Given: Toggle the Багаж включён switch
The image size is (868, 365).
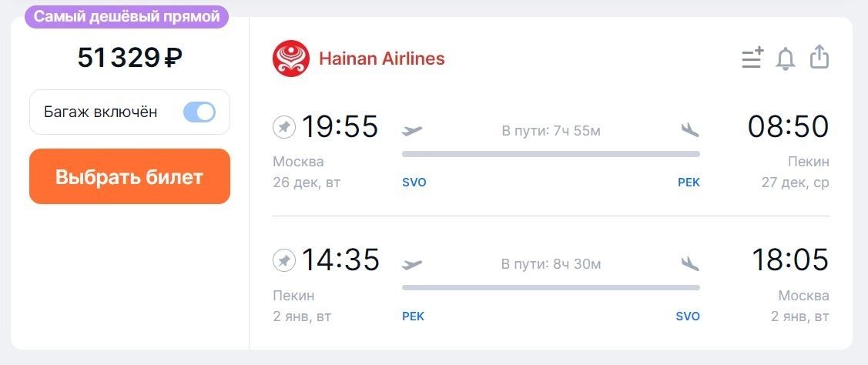Looking at the screenshot, I should coord(199,112).
